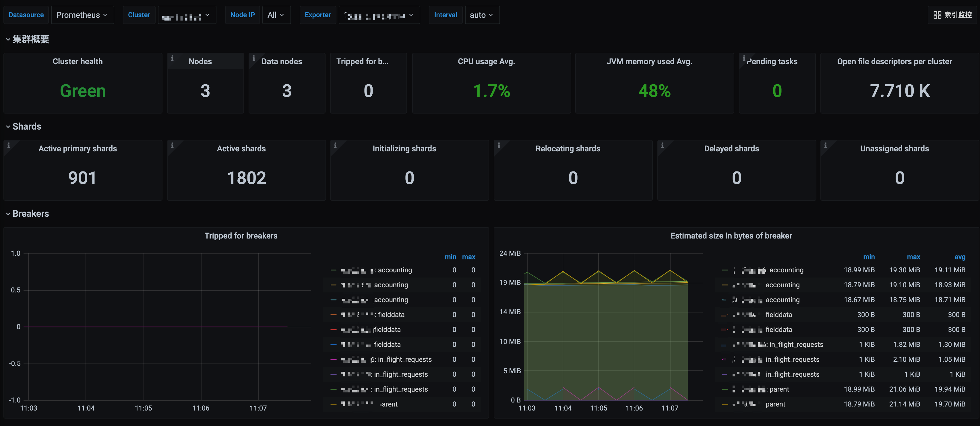Collapse the Shards row section

[x=26, y=126]
